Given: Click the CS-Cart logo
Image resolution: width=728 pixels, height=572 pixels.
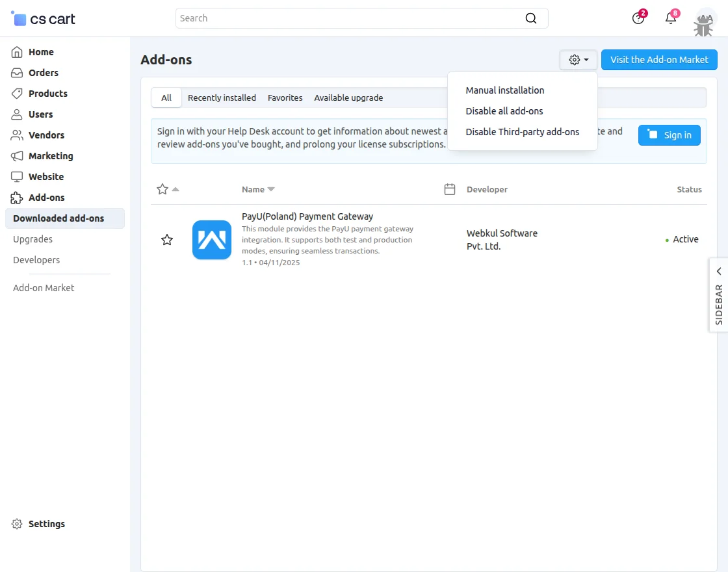Looking at the screenshot, I should click(44, 19).
